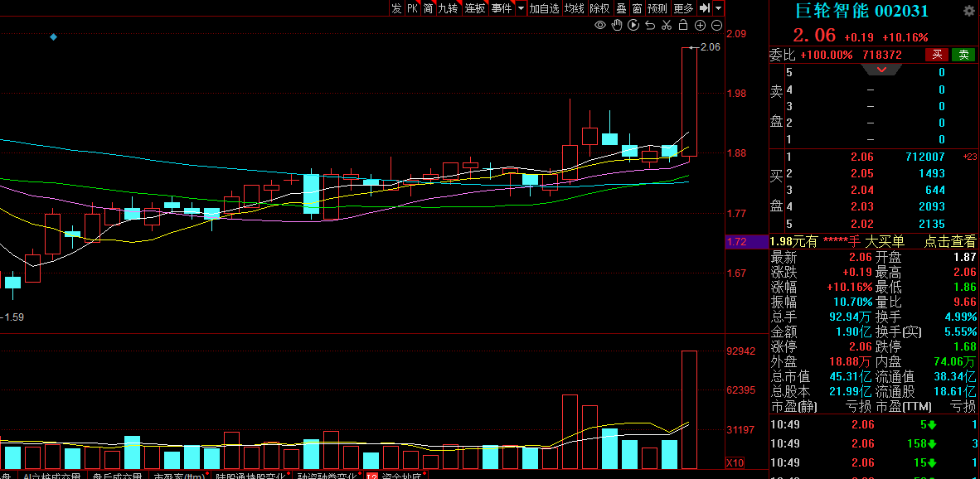Open the 事件 events item
Viewport: 980px width, 479px height.
502,8
